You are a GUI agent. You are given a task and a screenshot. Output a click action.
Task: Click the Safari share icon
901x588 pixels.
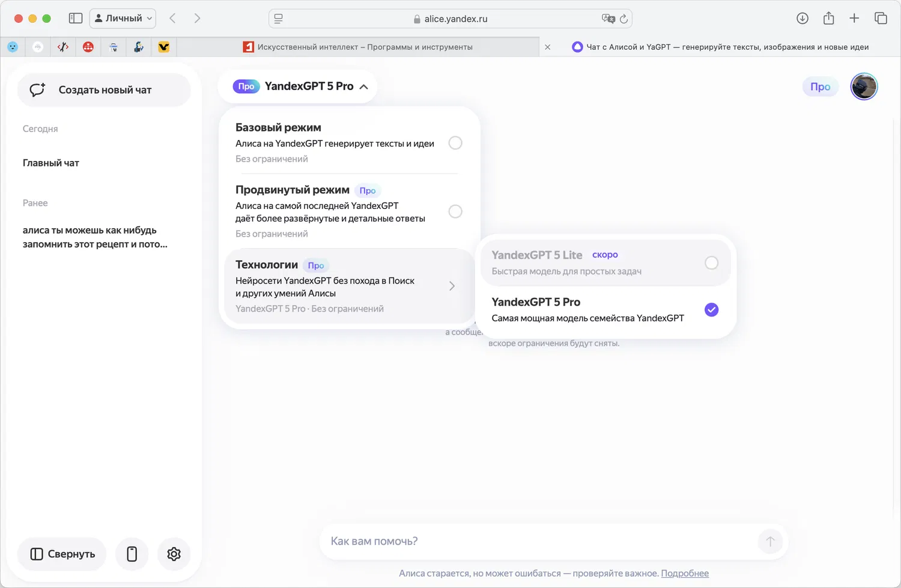point(829,18)
